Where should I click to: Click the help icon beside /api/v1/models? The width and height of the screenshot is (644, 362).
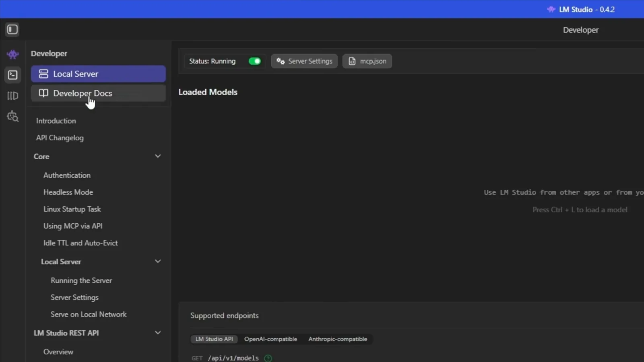268,358
